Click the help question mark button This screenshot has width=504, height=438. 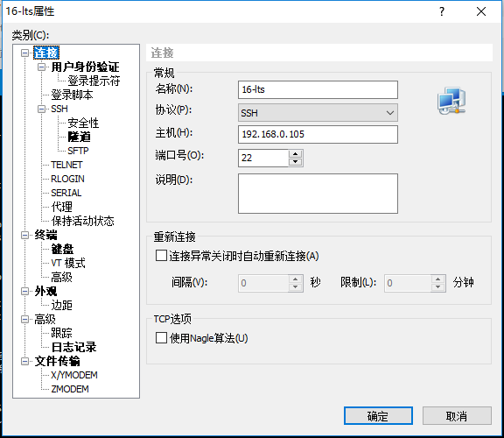pyautogui.click(x=442, y=11)
